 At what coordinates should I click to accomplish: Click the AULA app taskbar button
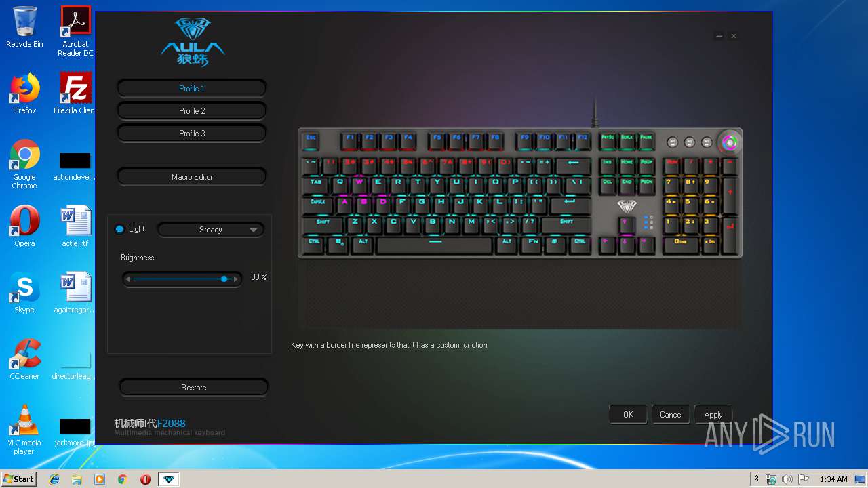tap(168, 479)
